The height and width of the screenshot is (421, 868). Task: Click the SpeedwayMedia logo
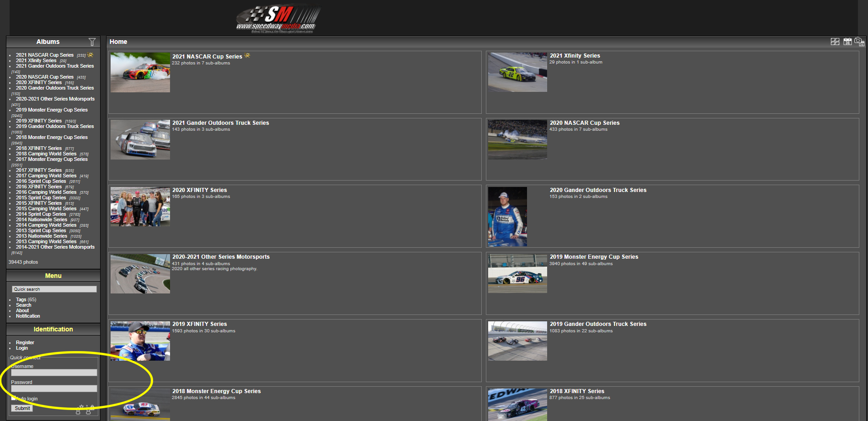277,18
